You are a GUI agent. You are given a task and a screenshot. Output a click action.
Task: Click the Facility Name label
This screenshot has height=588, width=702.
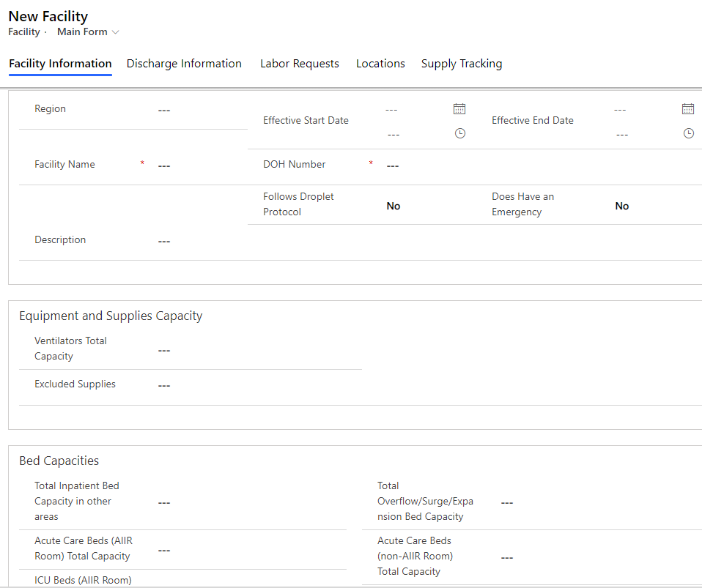[x=64, y=164]
